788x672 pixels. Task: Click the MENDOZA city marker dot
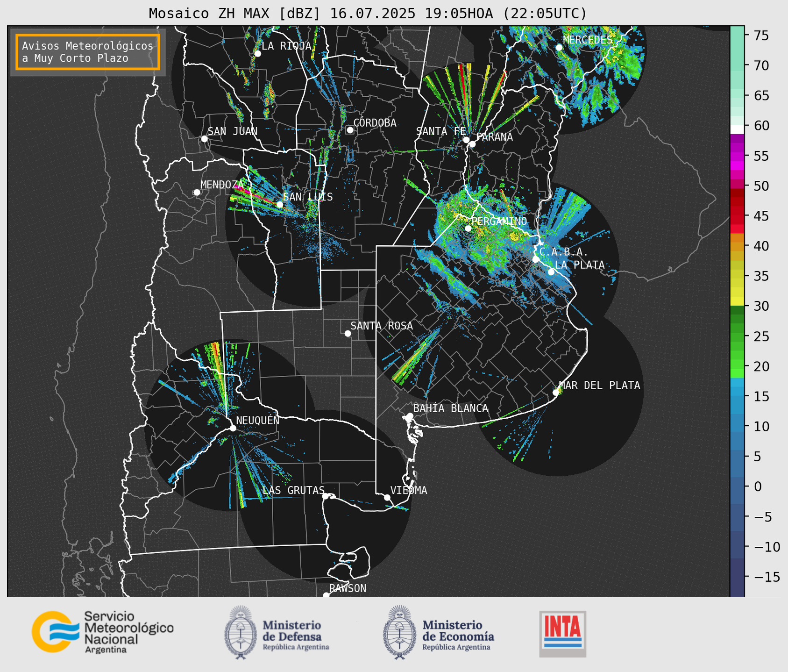[197, 193]
